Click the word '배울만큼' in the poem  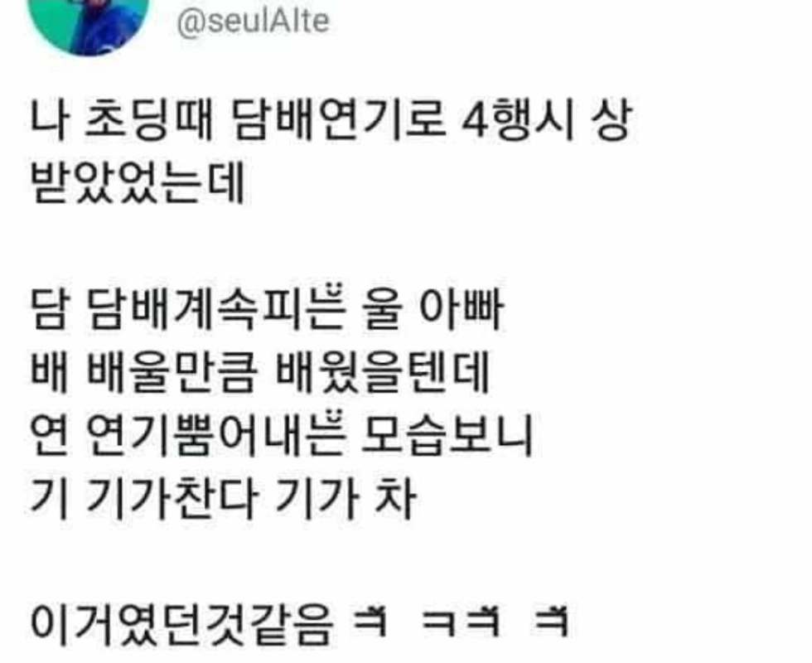click(x=172, y=372)
